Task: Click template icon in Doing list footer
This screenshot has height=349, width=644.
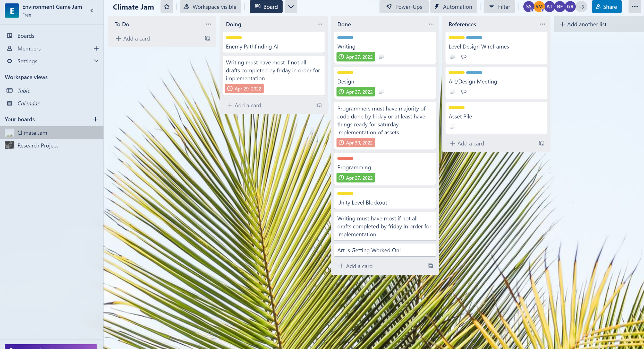Action: coord(319,105)
